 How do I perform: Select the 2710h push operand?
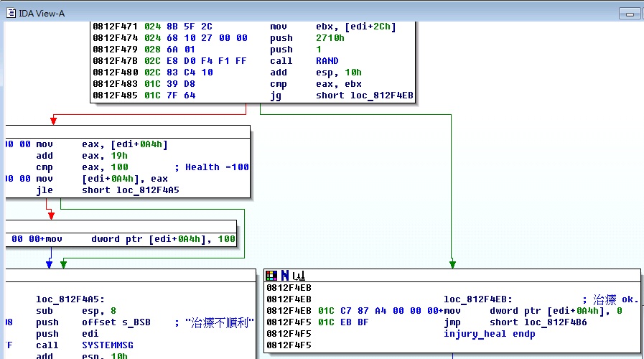[330, 38]
